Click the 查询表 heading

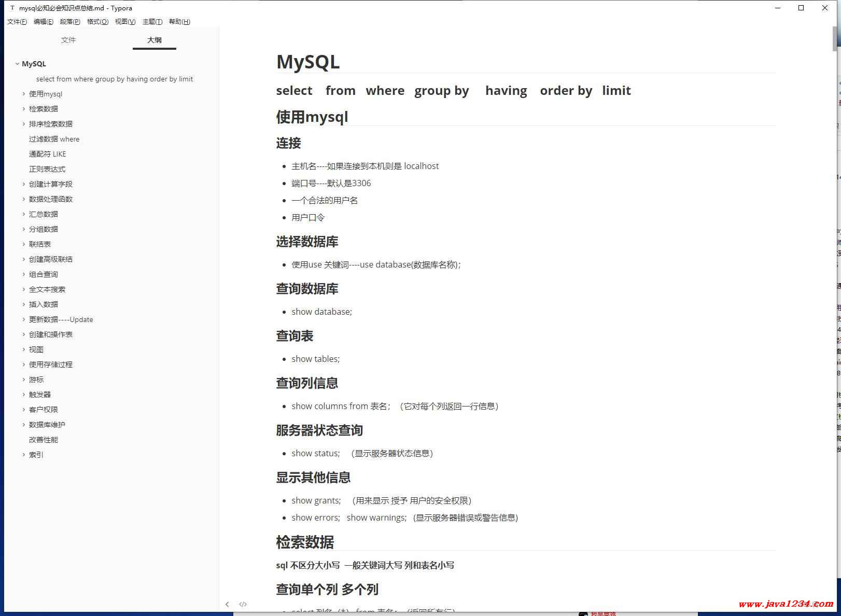pyautogui.click(x=295, y=336)
